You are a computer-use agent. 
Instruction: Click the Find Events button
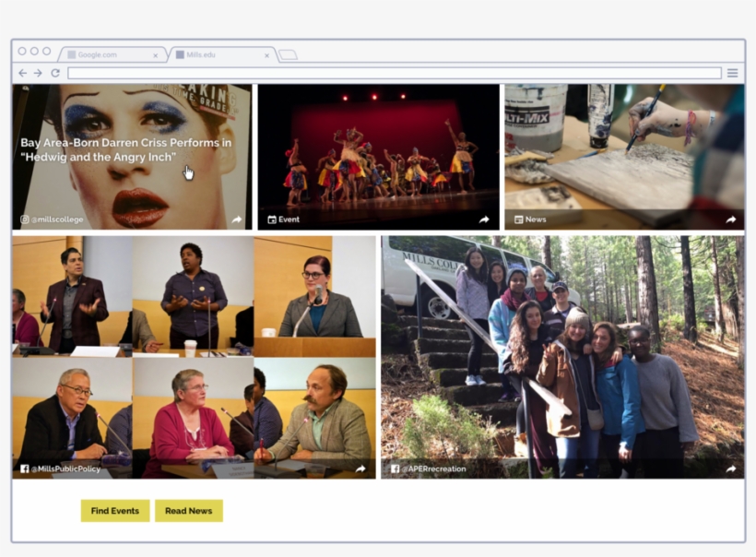tap(115, 511)
